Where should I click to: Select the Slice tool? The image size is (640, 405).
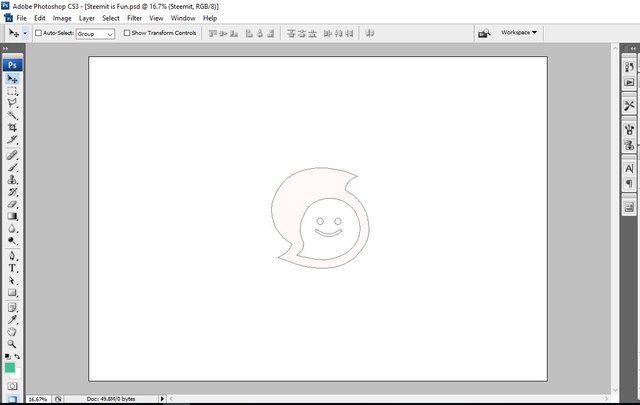coord(12,140)
